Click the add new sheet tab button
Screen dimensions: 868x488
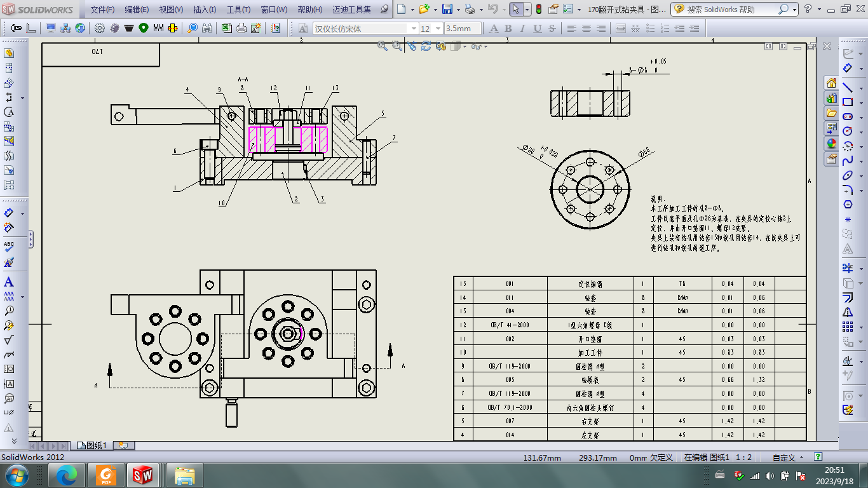[x=123, y=445]
